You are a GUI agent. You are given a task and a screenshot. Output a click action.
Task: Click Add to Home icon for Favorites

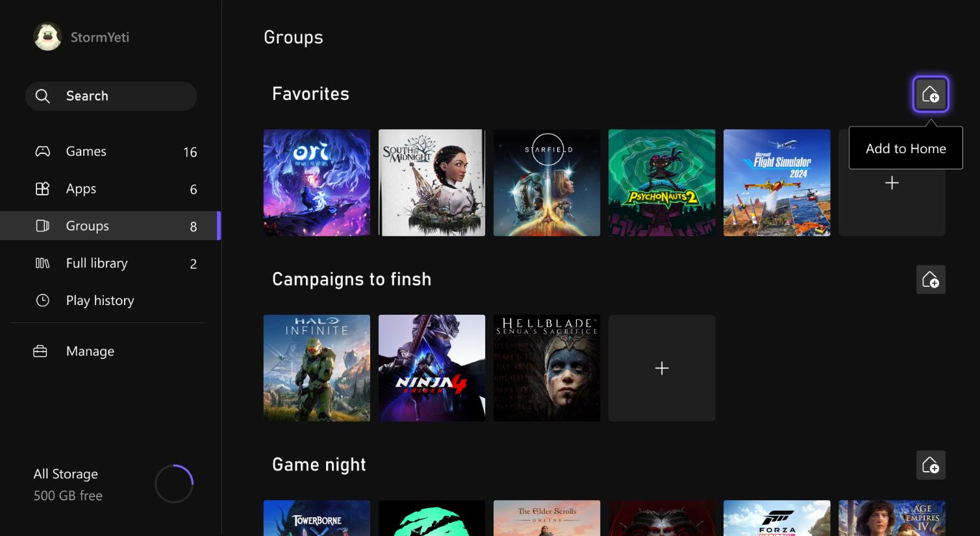930,95
